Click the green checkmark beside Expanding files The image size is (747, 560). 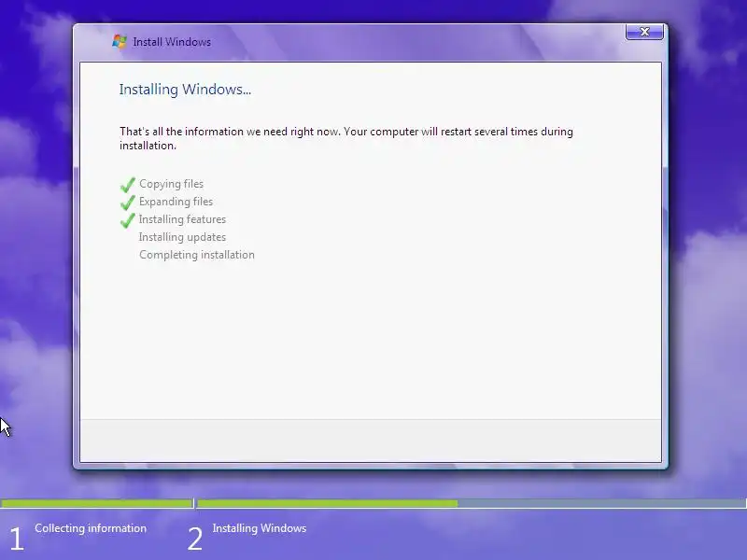click(x=127, y=202)
